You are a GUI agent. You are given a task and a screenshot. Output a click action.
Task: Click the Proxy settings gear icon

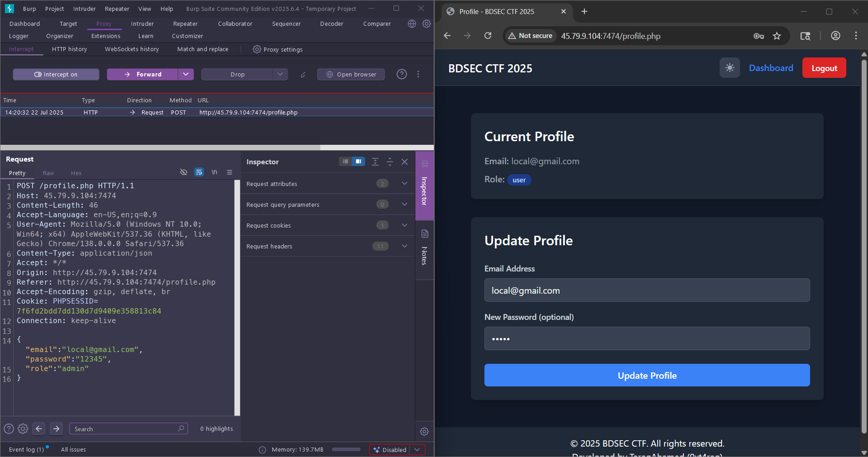coord(257,49)
